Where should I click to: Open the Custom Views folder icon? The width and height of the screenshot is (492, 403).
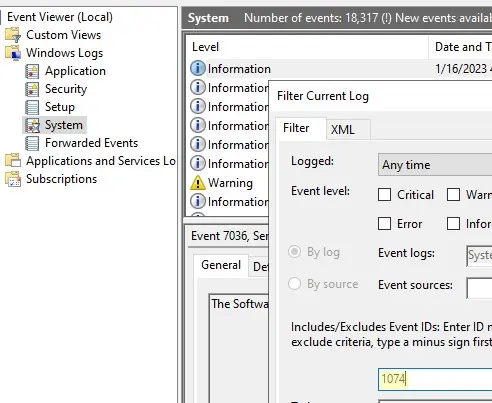[13, 35]
